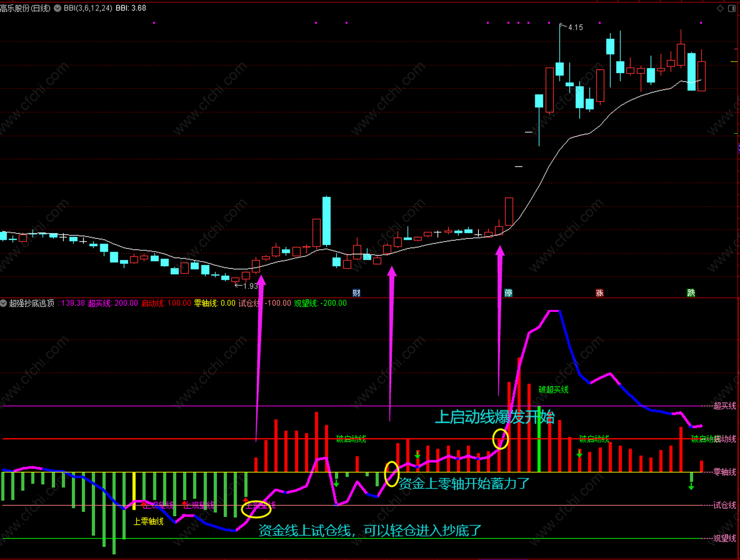Click the 观望线 label on right axis
The image size is (740, 560).
coord(725,539)
